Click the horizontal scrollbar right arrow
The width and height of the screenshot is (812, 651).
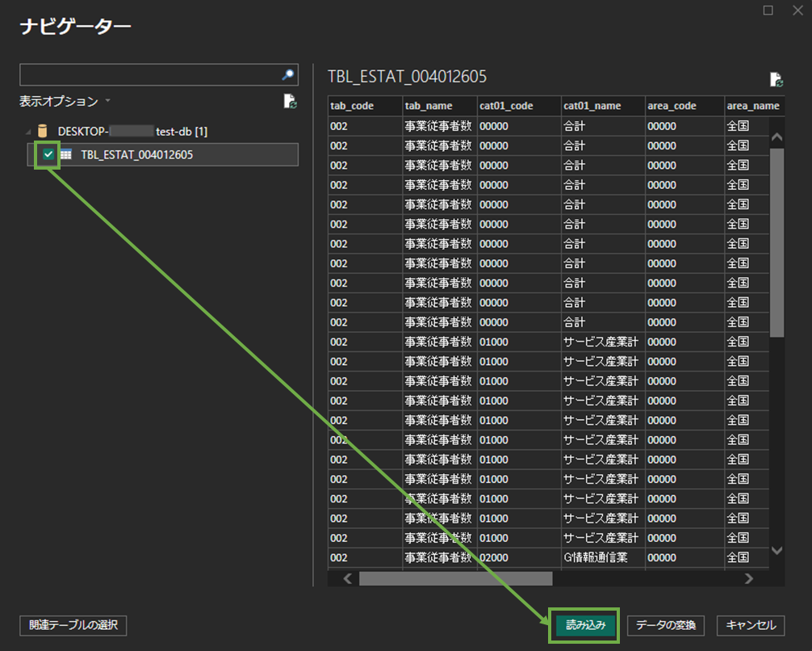(x=748, y=578)
